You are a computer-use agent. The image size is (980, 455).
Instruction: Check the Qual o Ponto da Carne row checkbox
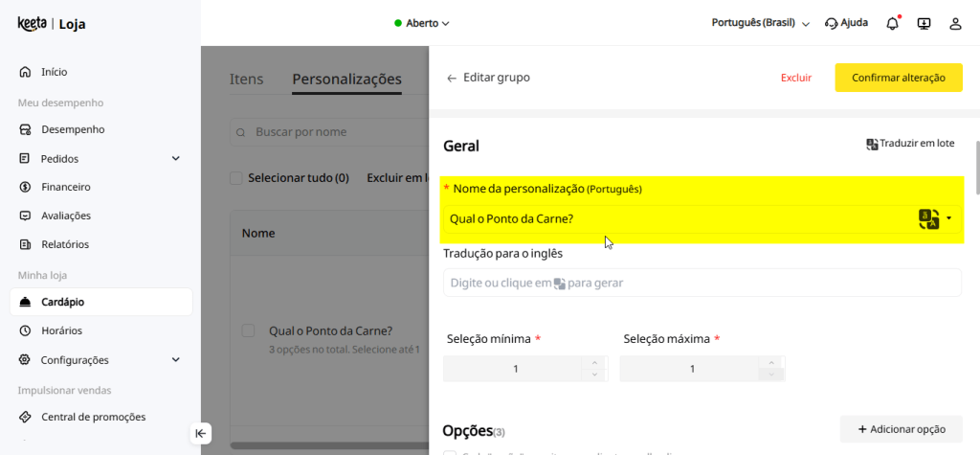[x=248, y=330]
